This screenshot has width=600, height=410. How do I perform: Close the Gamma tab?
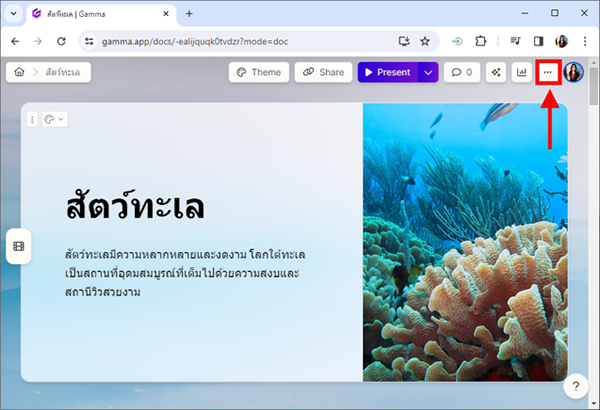coord(166,14)
